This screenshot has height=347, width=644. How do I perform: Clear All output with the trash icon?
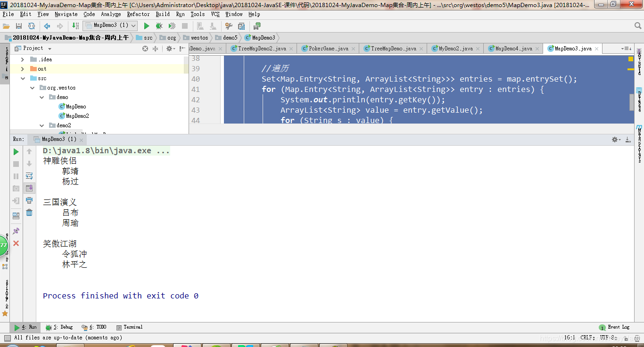click(29, 213)
